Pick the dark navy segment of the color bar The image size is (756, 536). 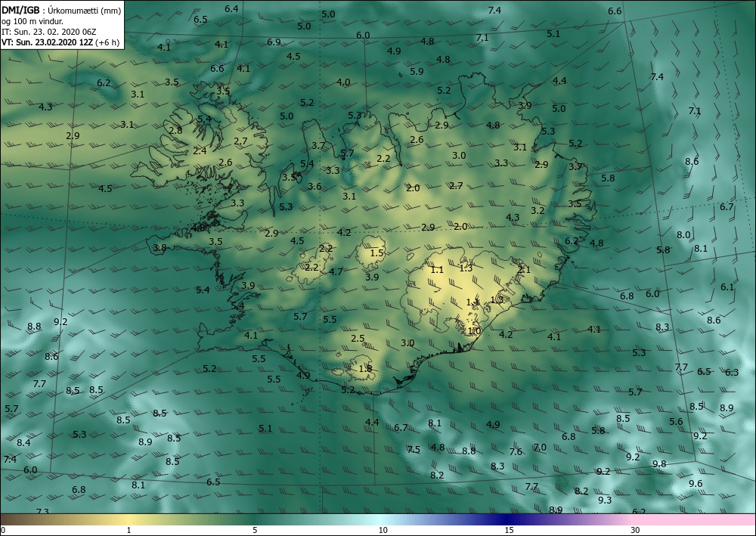coord(507,519)
